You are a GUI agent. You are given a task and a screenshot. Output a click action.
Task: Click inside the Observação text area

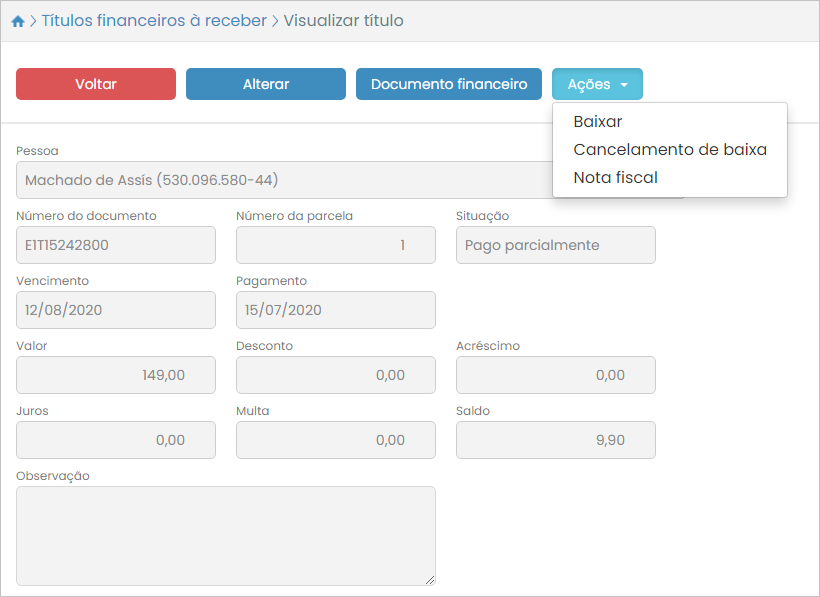point(225,535)
